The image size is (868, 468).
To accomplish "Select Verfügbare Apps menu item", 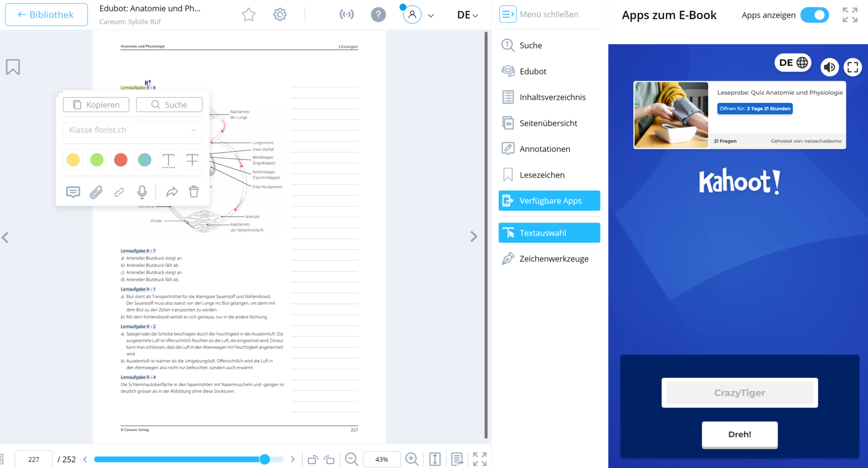I will 549,201.
